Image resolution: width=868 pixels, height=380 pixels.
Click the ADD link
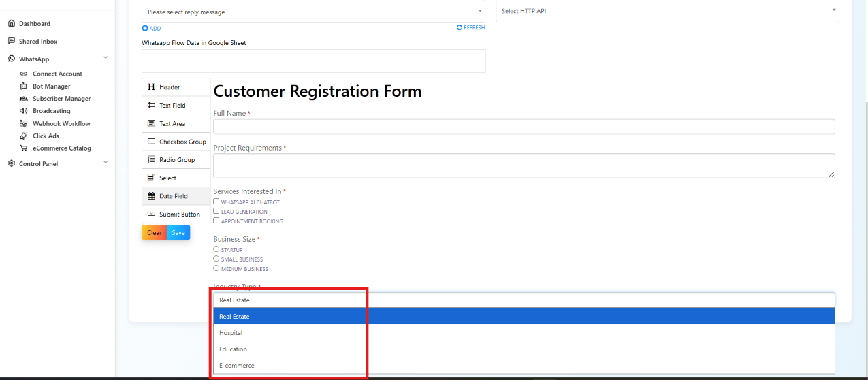tap(155, 29)
